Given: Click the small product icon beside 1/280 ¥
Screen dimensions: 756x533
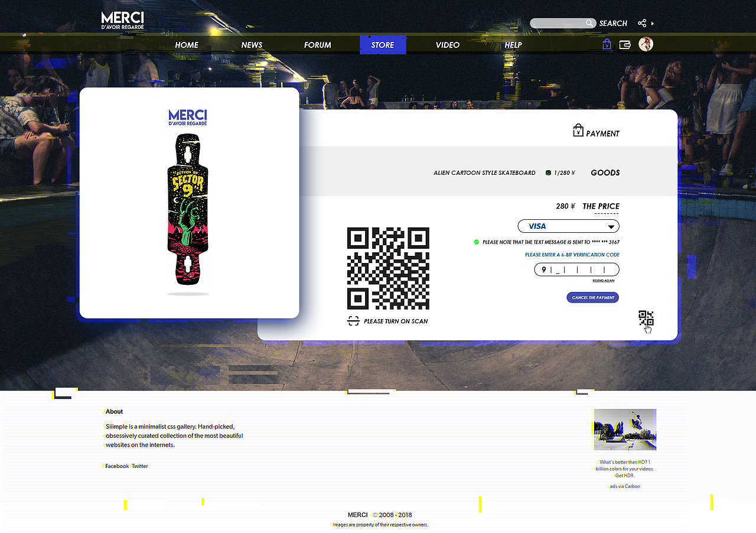Looking at the screenshot, I should click(548, 173).
